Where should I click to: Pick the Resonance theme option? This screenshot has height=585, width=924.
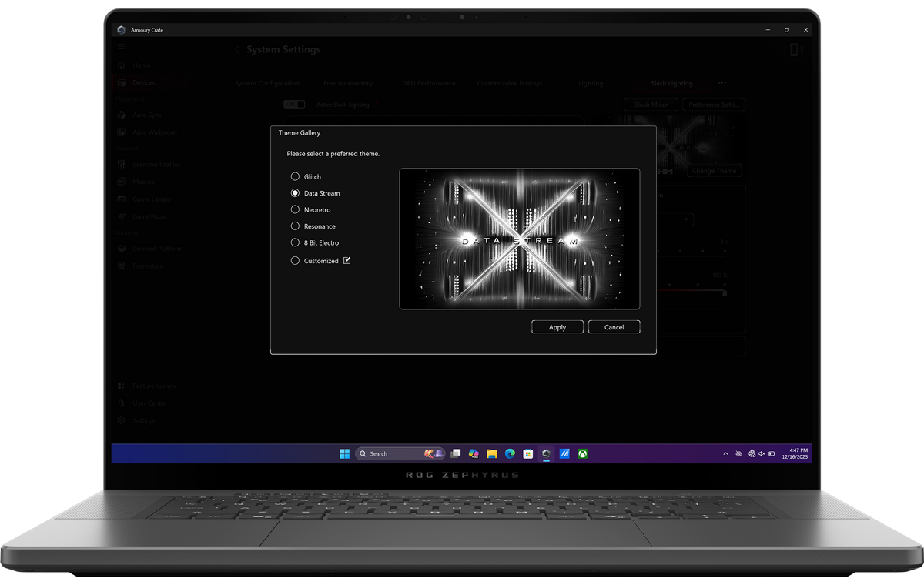pos(295,226)
